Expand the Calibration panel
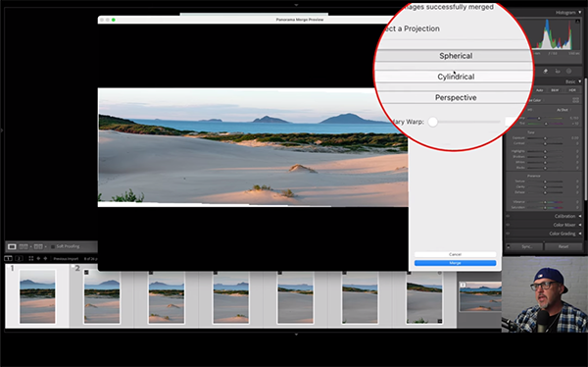588x367 pixels. click(580, 216)
